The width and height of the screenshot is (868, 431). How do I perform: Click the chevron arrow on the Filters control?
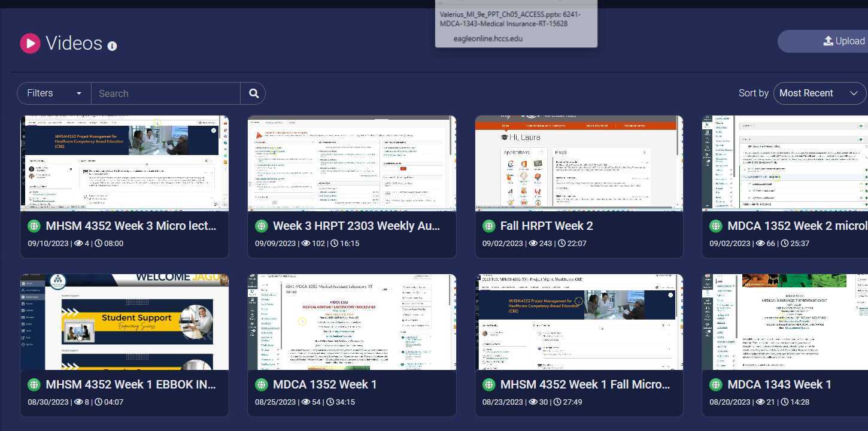[x=78, y=93]
